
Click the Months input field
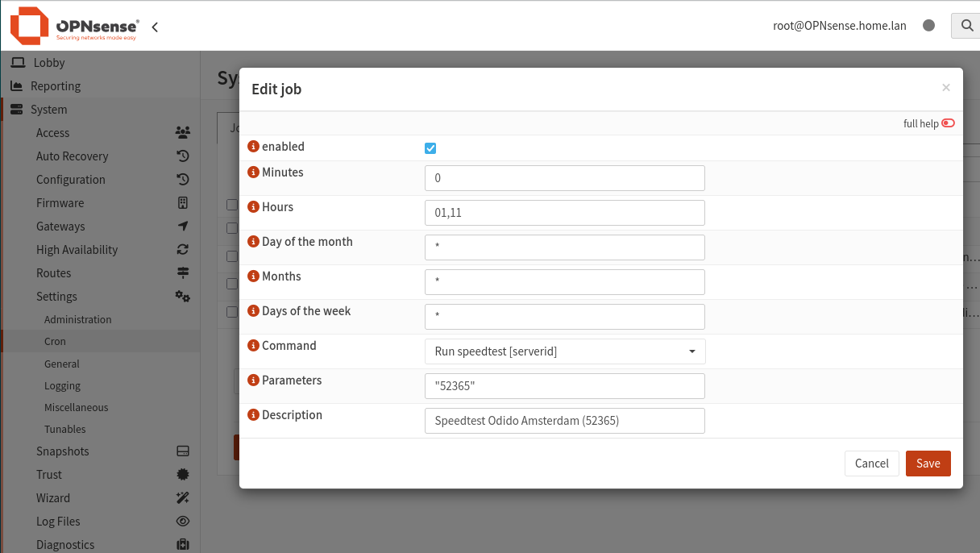pyautogui.click(x=565, y=282)
